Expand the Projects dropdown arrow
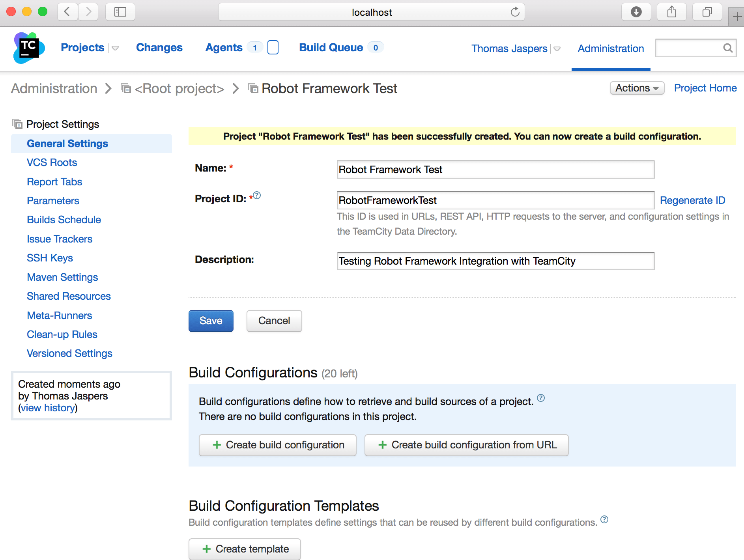The image size is (744, 560). pyautogui.click(x=115, y=48)
